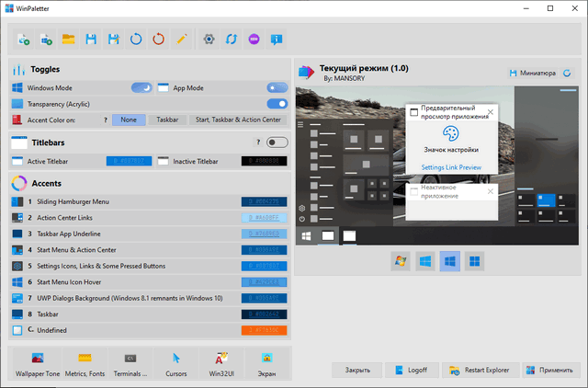The image size is (588, 388).
Task: Enable the Titlebars accent toggle
Action: point(277,143)
